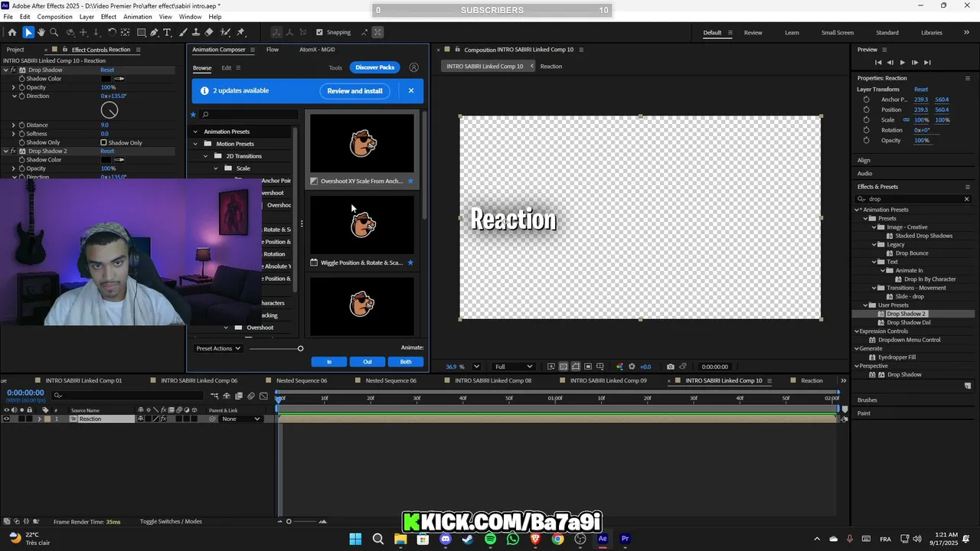
Task: Enable the Shadow Only checkbox
Action: [103, 142]
